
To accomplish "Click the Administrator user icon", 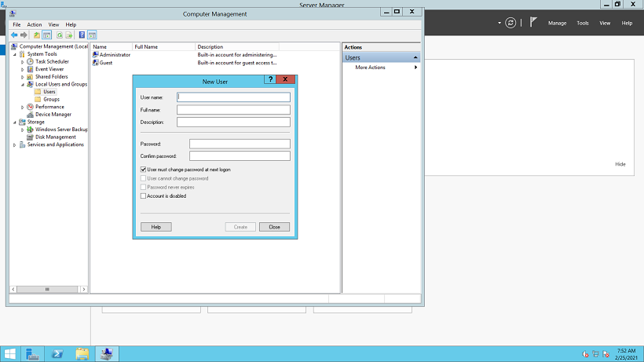I will coord(95,55).
